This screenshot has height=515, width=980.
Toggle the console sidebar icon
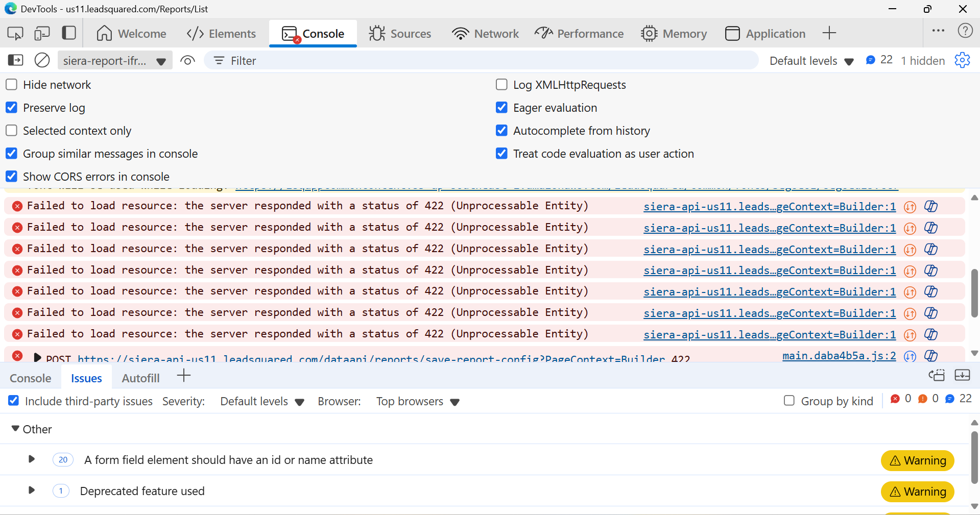point(15,61)
